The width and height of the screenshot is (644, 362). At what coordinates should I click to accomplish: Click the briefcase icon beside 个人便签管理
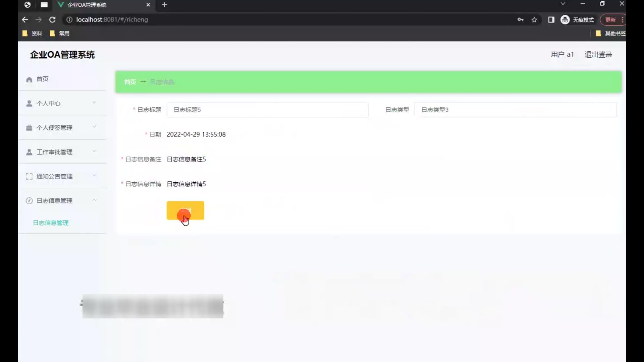tap(29, 128)
